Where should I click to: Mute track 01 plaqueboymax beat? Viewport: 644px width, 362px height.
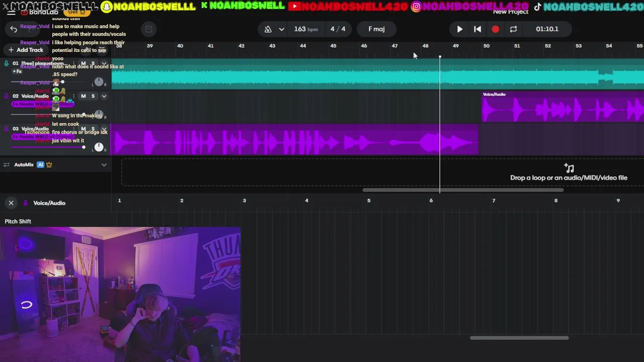(84, 63)
